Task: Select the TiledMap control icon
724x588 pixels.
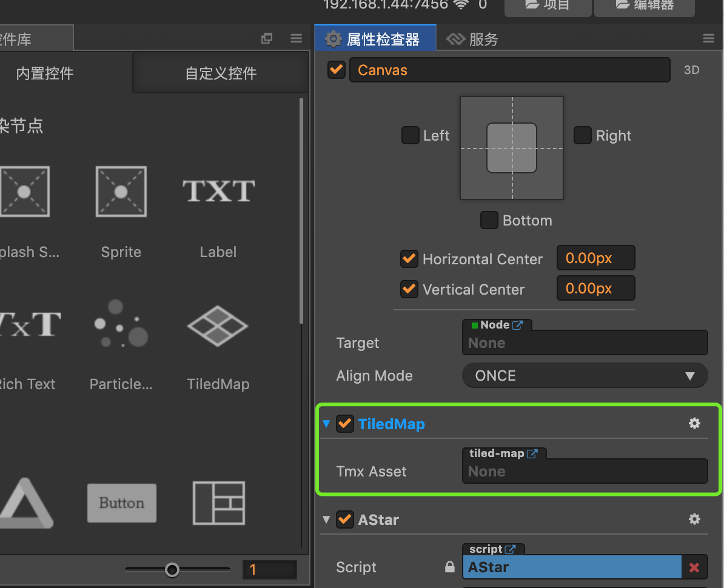Action: [218, 326]
